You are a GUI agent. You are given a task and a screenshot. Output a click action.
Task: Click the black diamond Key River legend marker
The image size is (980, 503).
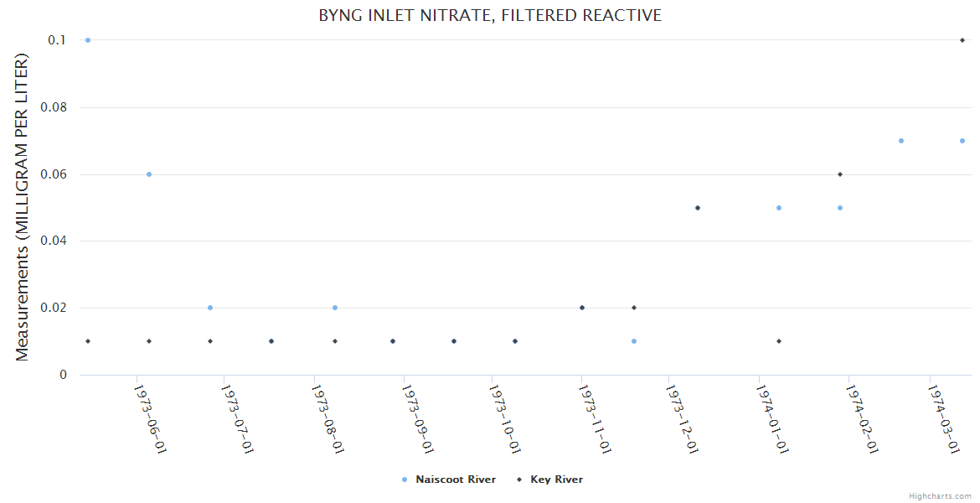click(x=520, y=480)
